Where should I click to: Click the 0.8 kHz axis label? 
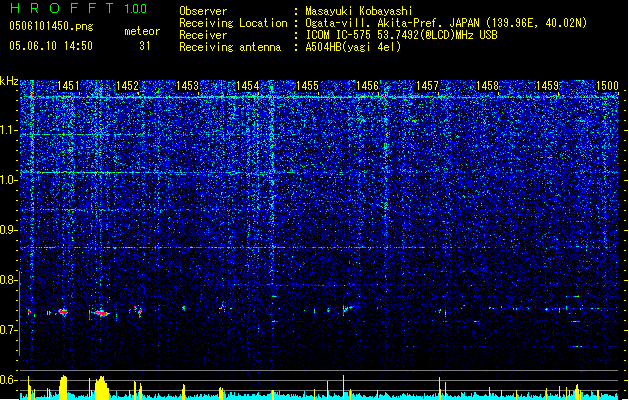pos(9,280)
